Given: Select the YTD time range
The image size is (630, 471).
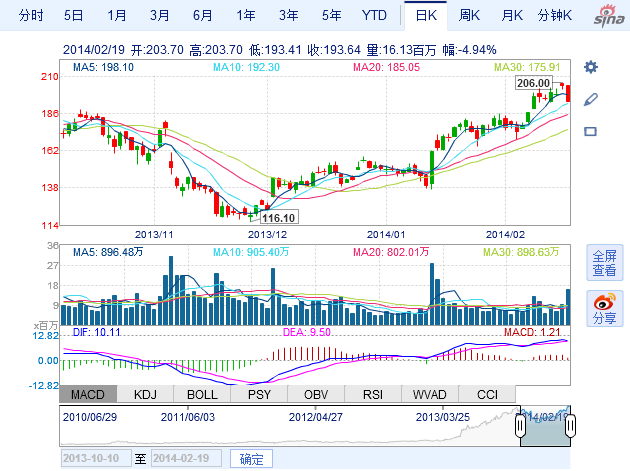Looking at the screenshot, I should pyautogui.click(x=374, y=15).
